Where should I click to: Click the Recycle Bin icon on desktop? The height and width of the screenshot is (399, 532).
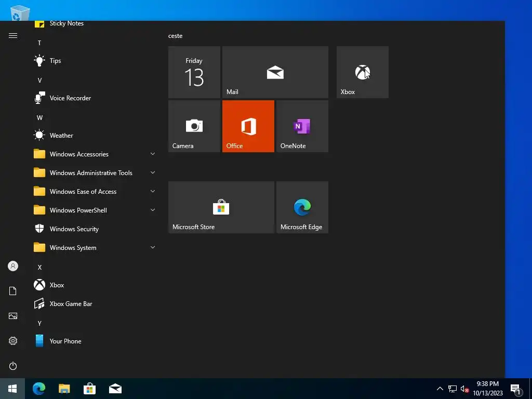pyautogui.click(x=20, y=12)
